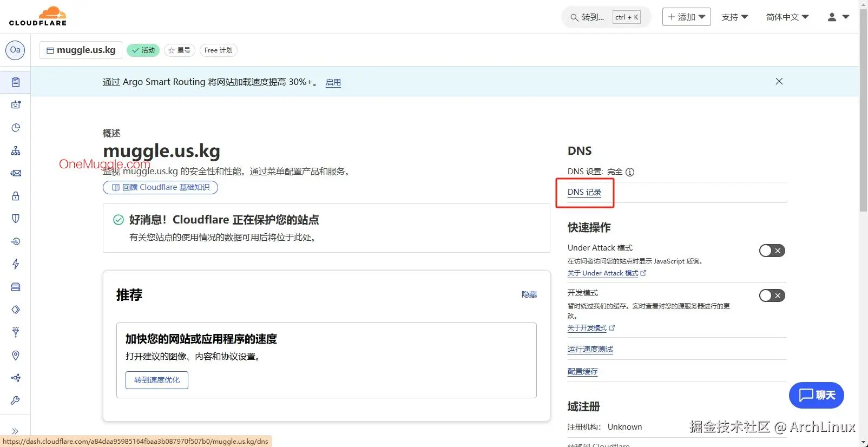This screenshot has height=447, width=868.
Task: Click 启用 link in Argo banner
Action: pyautogui.click(x=333, y=82)
